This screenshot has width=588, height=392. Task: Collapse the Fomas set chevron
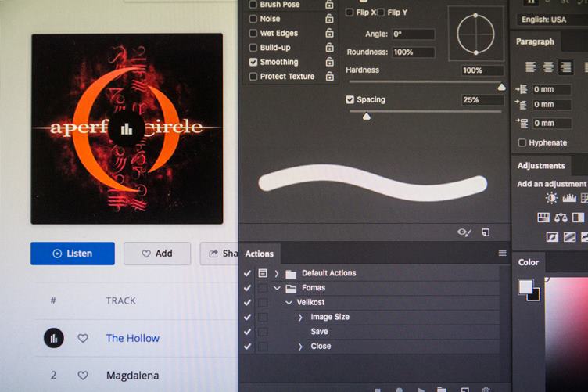tap(277, 288)
